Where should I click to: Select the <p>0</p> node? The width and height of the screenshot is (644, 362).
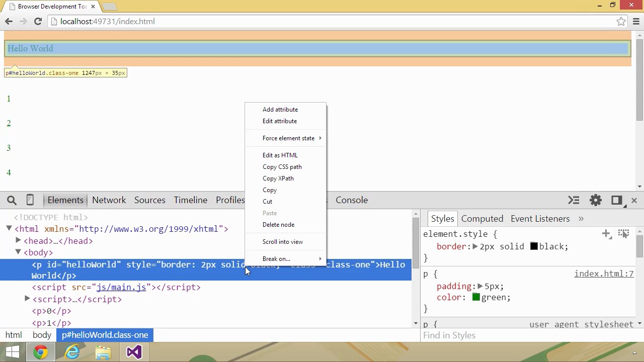(x=51, y=311)
